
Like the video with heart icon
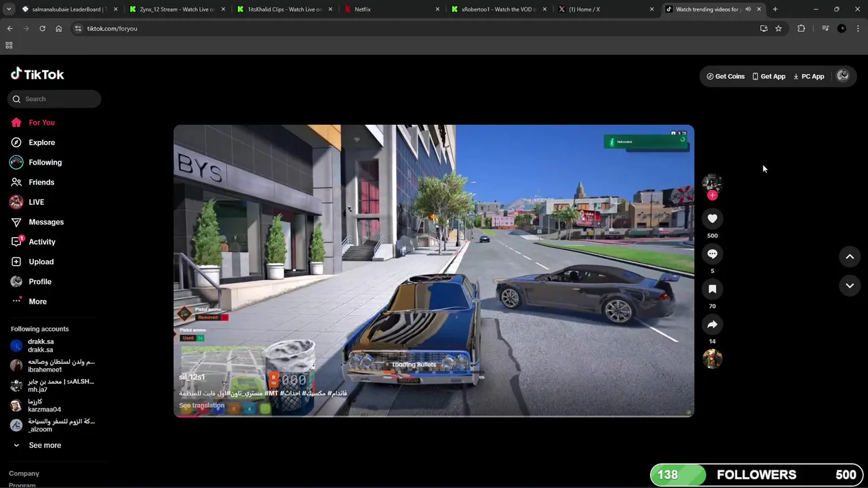tap(712, 218)
